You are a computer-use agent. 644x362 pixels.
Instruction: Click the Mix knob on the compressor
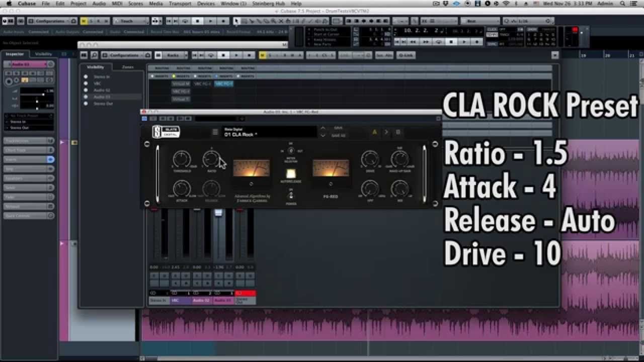400,189
